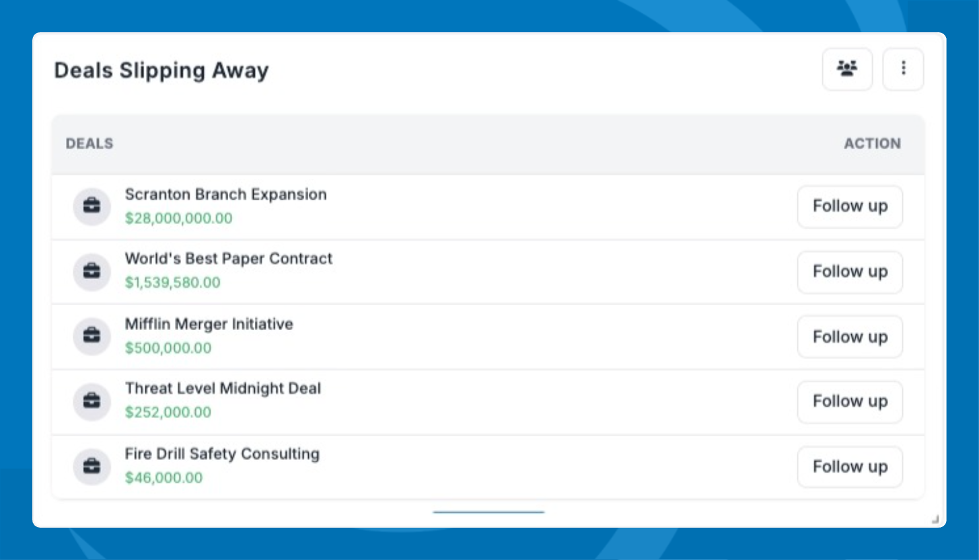
Task: Follow up on Fire Drill Safety Consulting
Action: pos(850,467)
